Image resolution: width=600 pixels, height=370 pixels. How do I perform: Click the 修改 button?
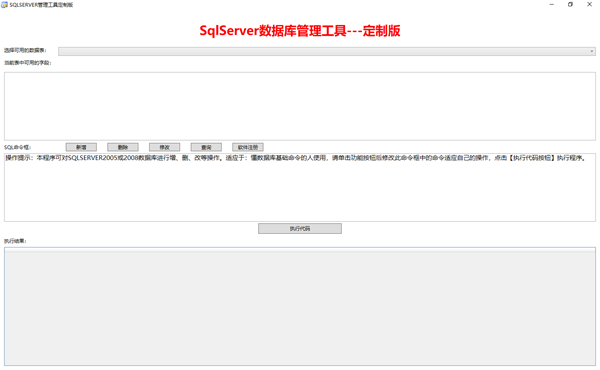[165, 147]
